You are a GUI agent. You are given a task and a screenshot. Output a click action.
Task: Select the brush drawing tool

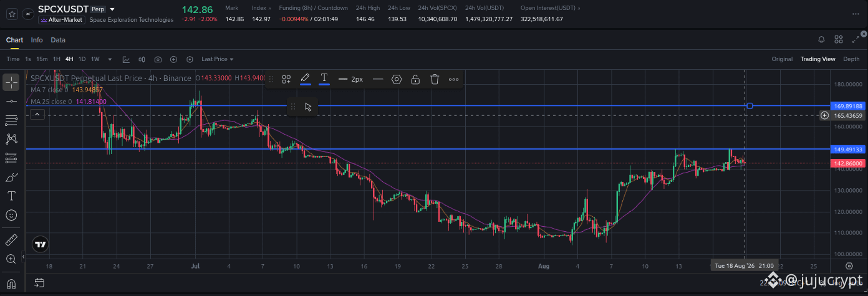tap(11, 177)
